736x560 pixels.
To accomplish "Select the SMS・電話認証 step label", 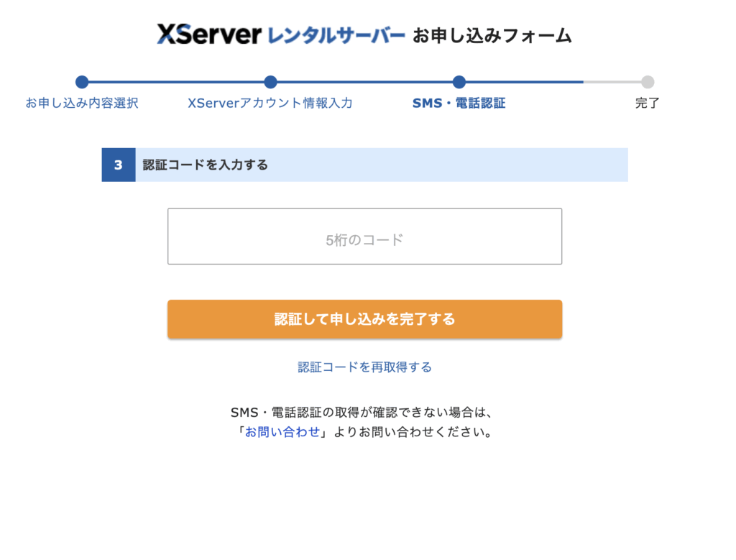I will (x=459, y=103).
